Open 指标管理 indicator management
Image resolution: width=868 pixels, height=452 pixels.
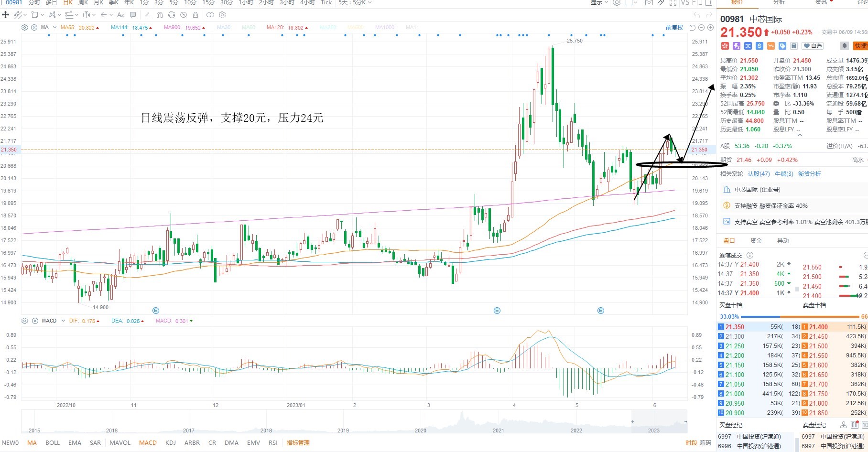coord(298,442)
